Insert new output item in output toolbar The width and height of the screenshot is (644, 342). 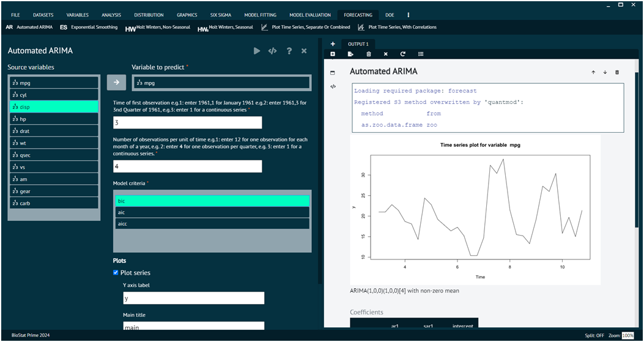(333, 54)
